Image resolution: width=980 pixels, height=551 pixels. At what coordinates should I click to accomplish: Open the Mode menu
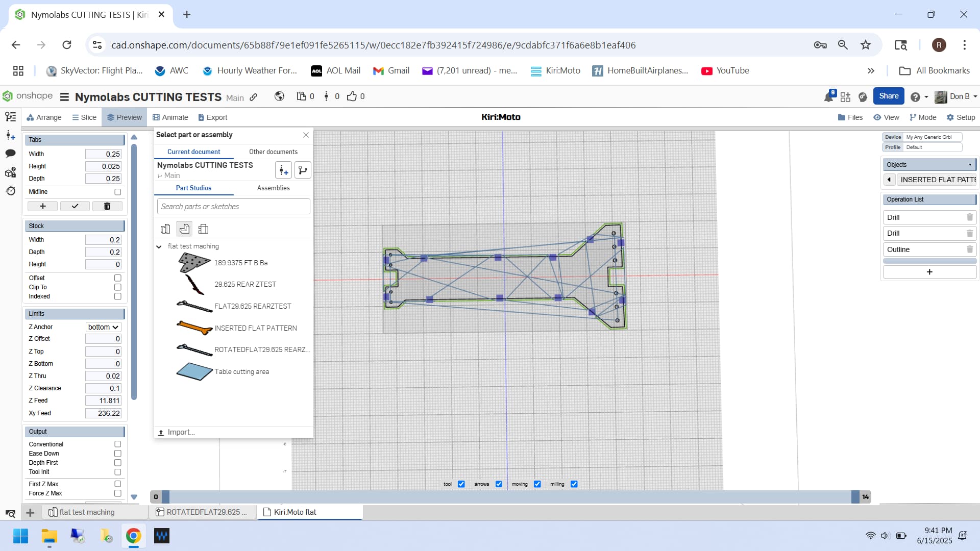(923, 117)
